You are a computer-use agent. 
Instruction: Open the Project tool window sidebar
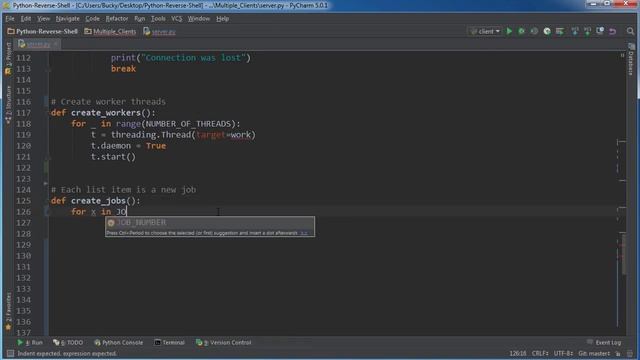[8, 59]
